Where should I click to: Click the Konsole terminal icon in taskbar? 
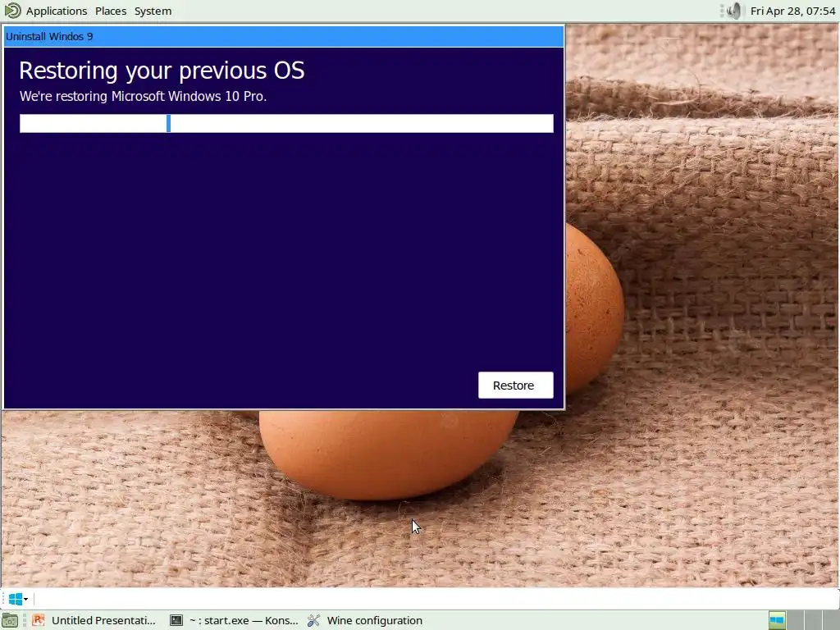(x=176, y=620)
